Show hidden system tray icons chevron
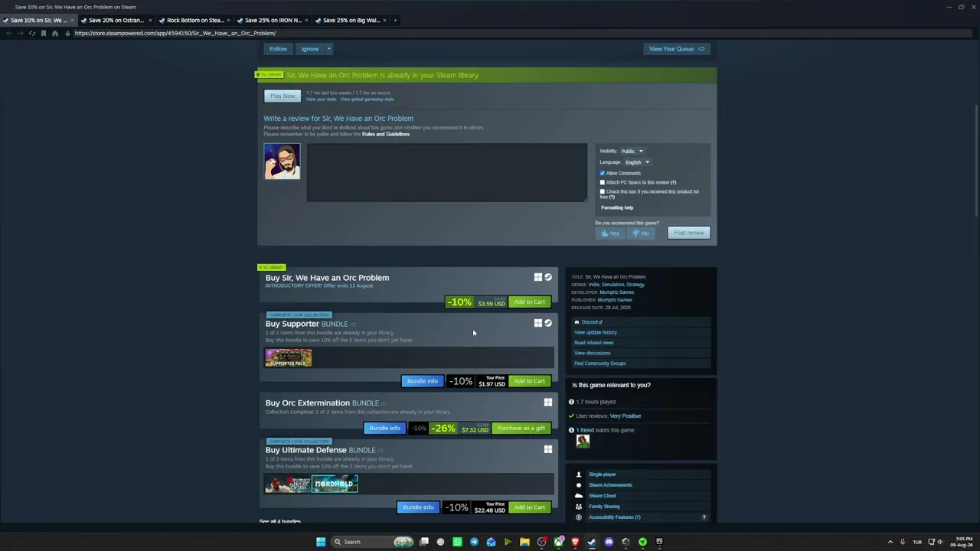Viewport: 980px width, 551px height. 890,542
